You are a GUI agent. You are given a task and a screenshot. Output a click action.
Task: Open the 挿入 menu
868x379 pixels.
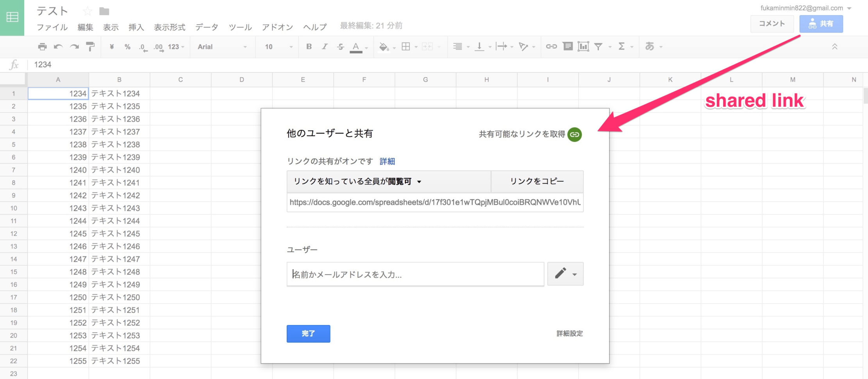tap(136, 27)
